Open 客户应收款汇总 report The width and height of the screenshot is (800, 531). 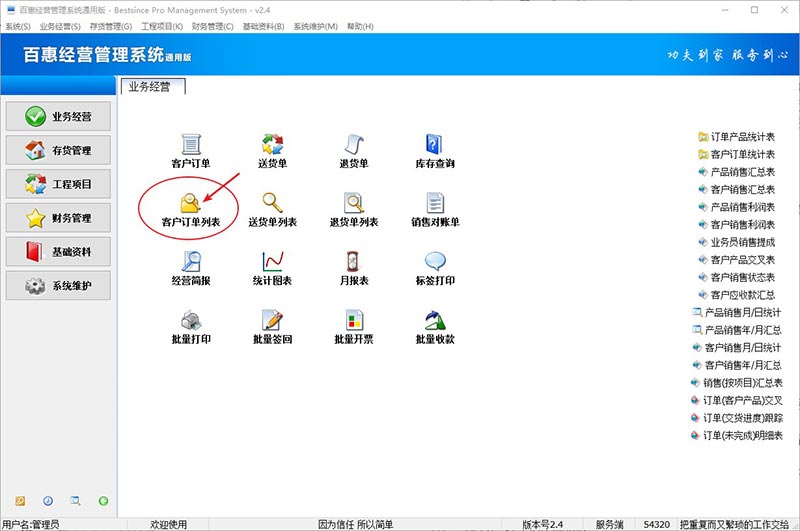tap(736, 295)
